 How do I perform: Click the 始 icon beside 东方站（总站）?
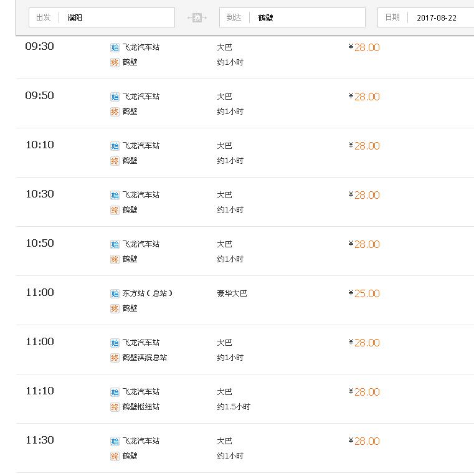coord(115,293)
